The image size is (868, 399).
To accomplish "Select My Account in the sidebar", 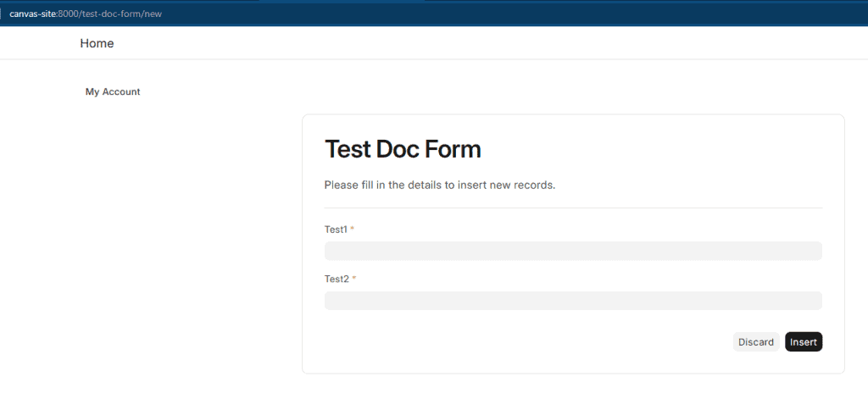I will (113, 91).
